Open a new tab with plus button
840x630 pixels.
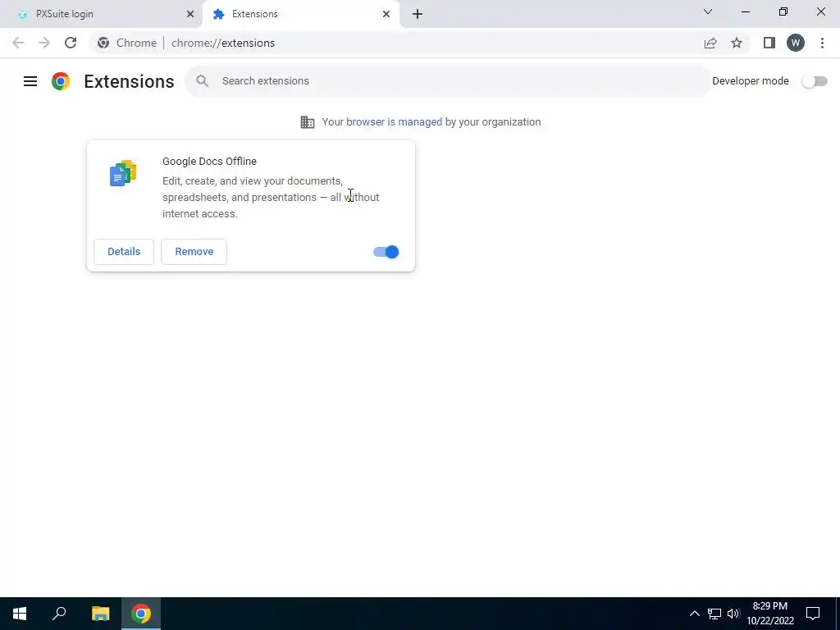[418, 14]
